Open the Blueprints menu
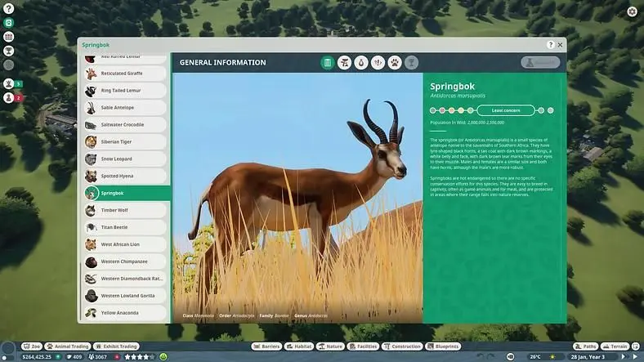Screen dimensions: 644x362 [x=443, y=346]
